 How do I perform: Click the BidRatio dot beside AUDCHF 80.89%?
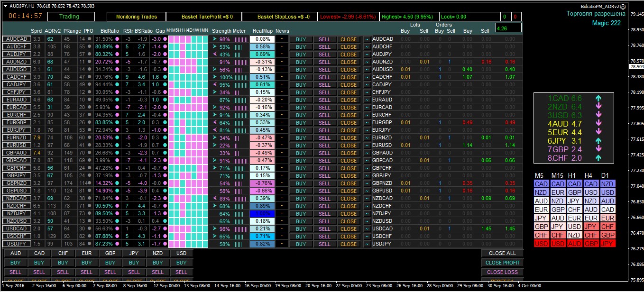pos(118,46)
